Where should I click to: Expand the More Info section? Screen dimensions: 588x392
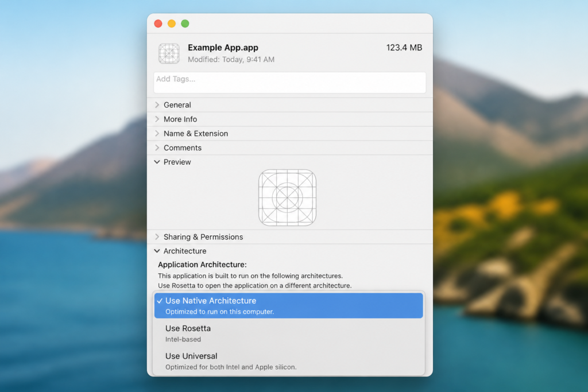[x=157, y=119]
